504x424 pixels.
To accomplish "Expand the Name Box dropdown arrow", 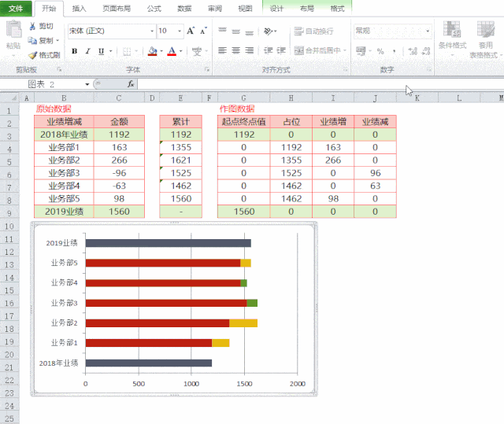I will point(87,83).
